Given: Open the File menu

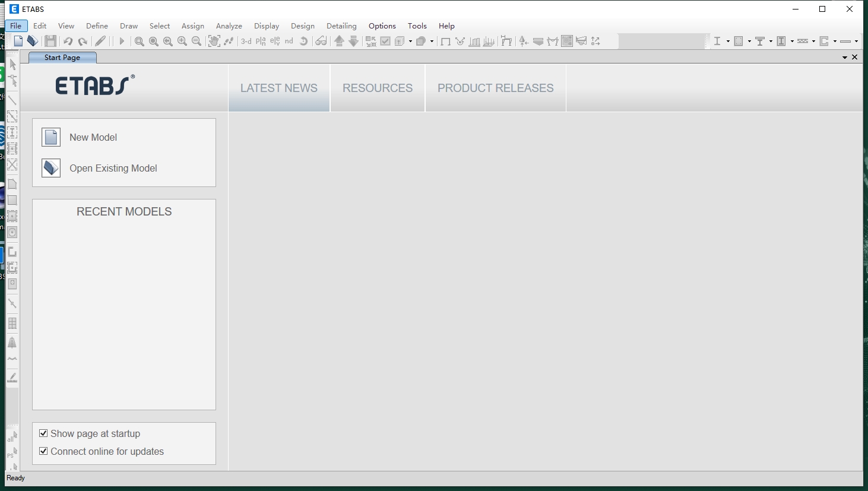Looking at the screenshot, I should 16,26.
